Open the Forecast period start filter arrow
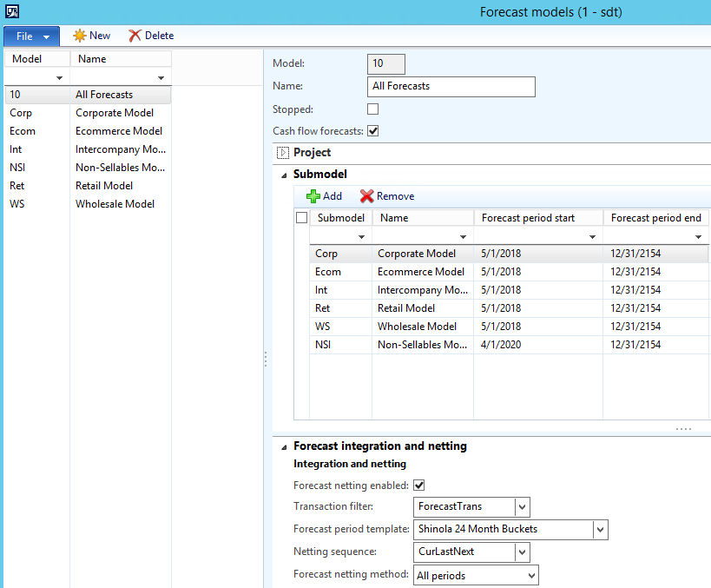Viewport: 711px width, 588px height. tap(592, 236)
